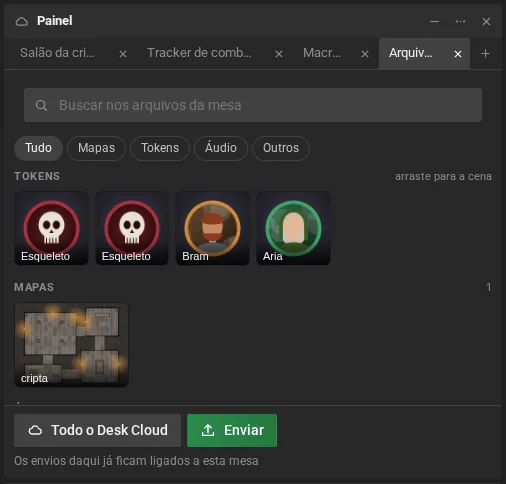Image resolution: width=506 pixels, height=484 pixels.
Task: Minimize the Painel window
Action: [x=434, y=21]
